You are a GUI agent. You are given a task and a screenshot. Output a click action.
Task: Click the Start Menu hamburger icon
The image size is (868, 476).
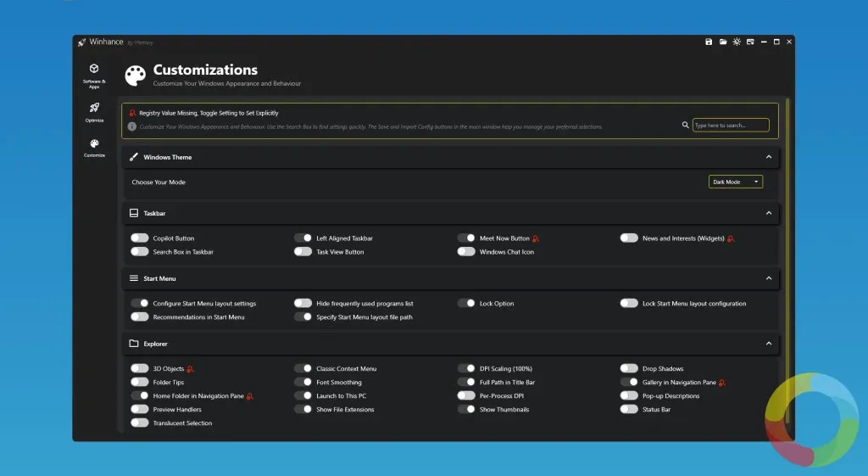[x=133, y=278]
